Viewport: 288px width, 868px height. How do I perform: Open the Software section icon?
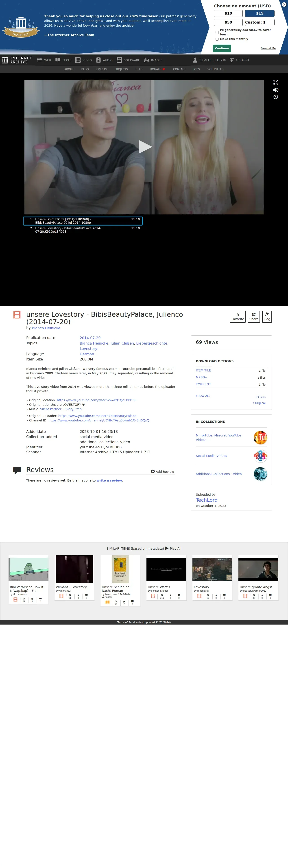[x=119, y=60]
